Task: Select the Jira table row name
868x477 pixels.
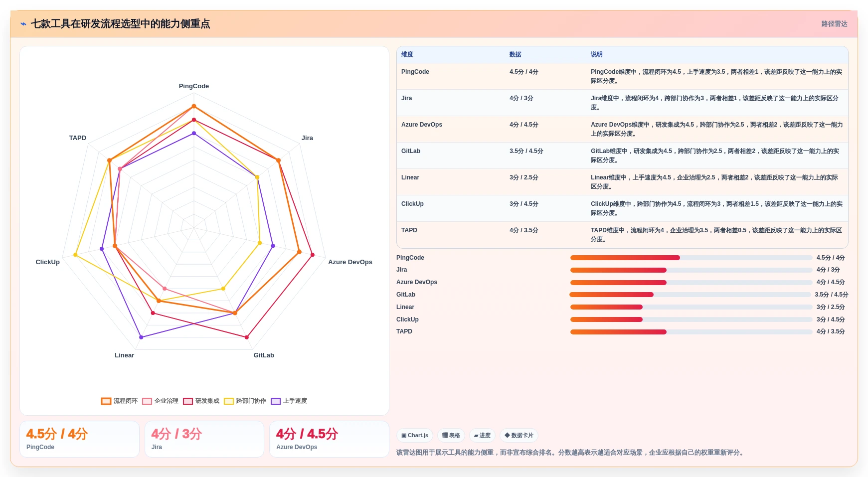Action: click(407, 98)
